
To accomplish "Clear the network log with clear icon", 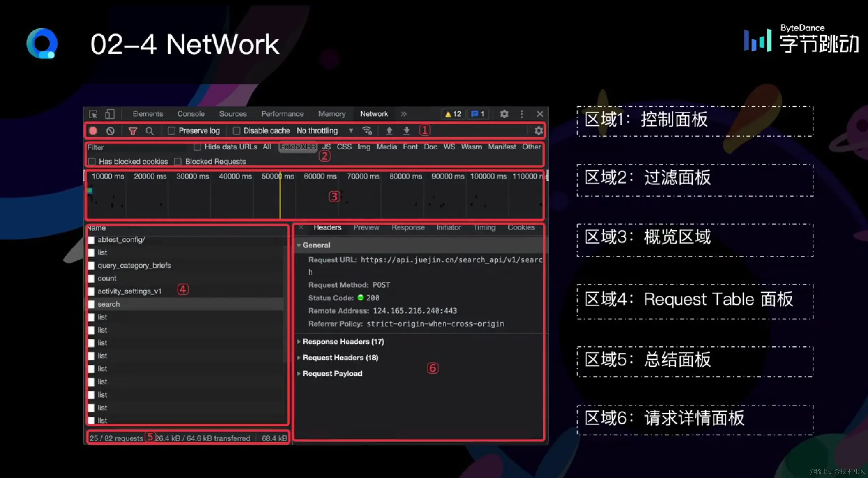I will 110,131.
